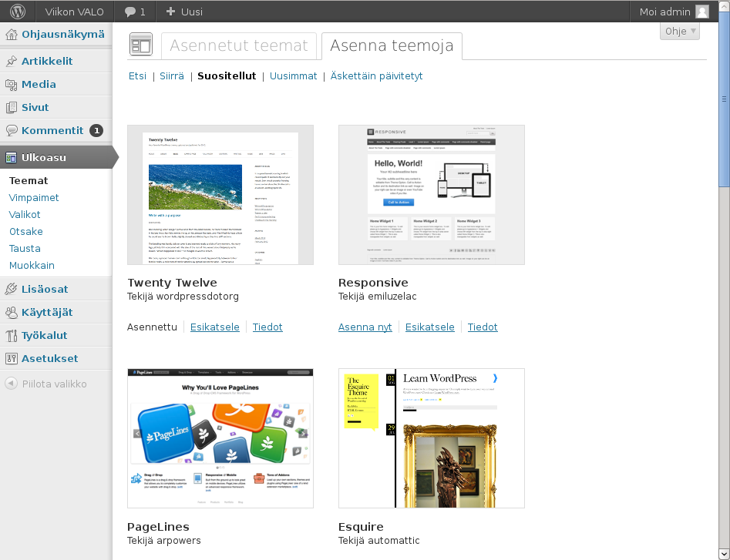Click the scrollbar down arrow
Screen dimensions: 730x560
point(725,555)
